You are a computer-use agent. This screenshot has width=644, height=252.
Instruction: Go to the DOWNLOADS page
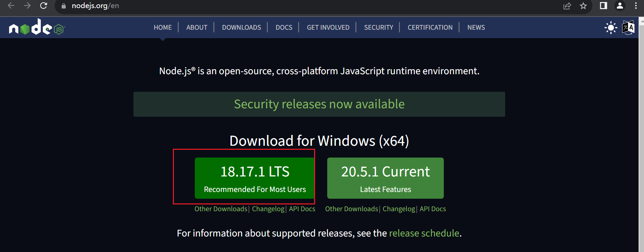[x=241, y=27]
